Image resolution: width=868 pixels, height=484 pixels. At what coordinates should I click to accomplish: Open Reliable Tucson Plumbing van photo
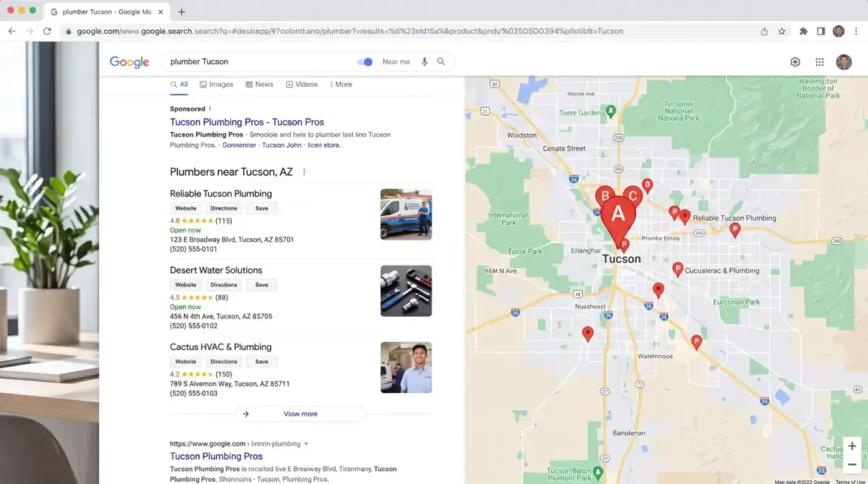[406, 215]
